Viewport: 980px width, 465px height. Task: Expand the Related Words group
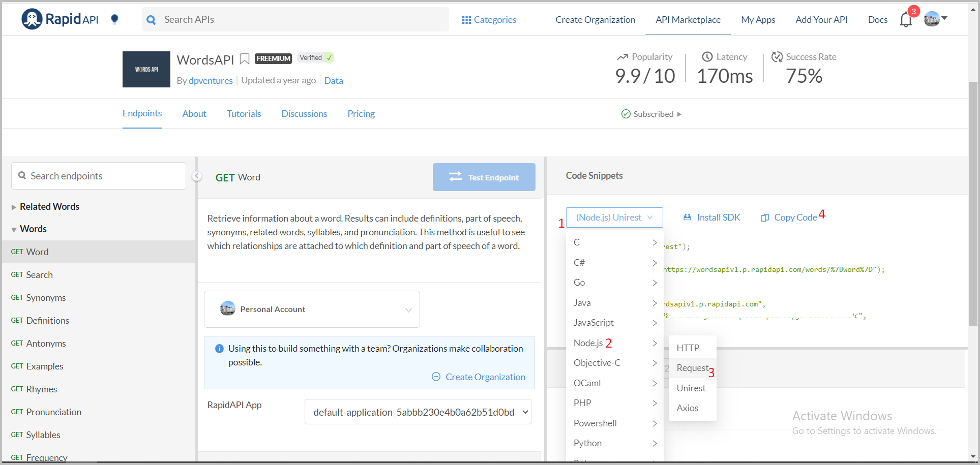[x=45, y=207]
